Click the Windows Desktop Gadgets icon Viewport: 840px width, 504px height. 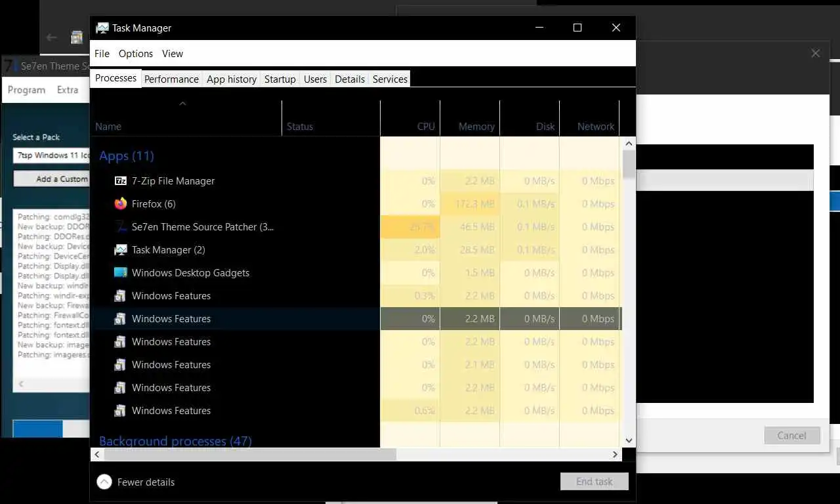[x=120, y=273]
